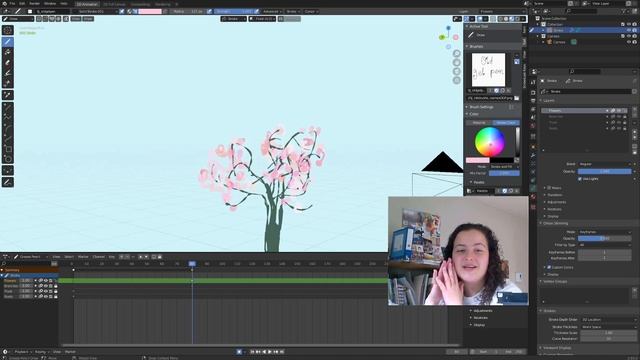Click the pink primary color swatch
640x360 pixels.
point(478,160)
